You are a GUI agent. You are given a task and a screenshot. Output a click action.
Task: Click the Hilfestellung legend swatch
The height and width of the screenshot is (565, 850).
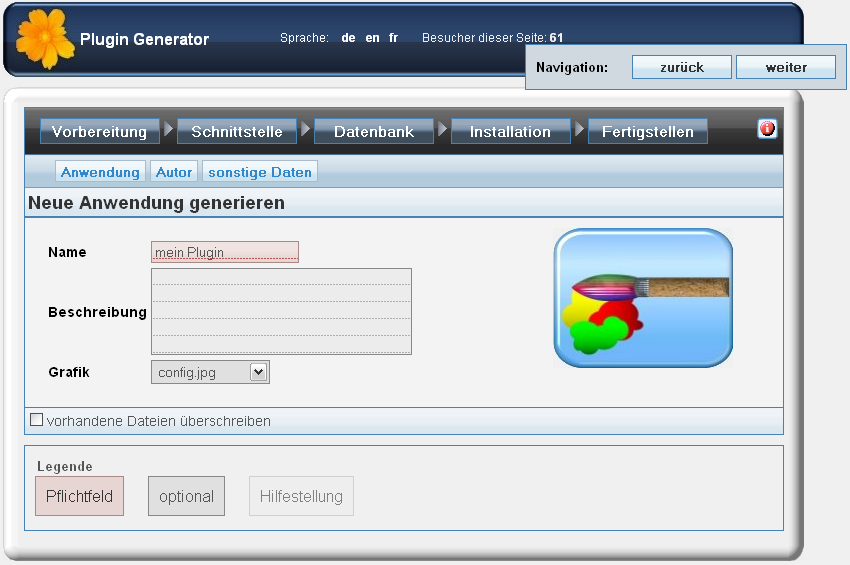(x=301, y=496)
